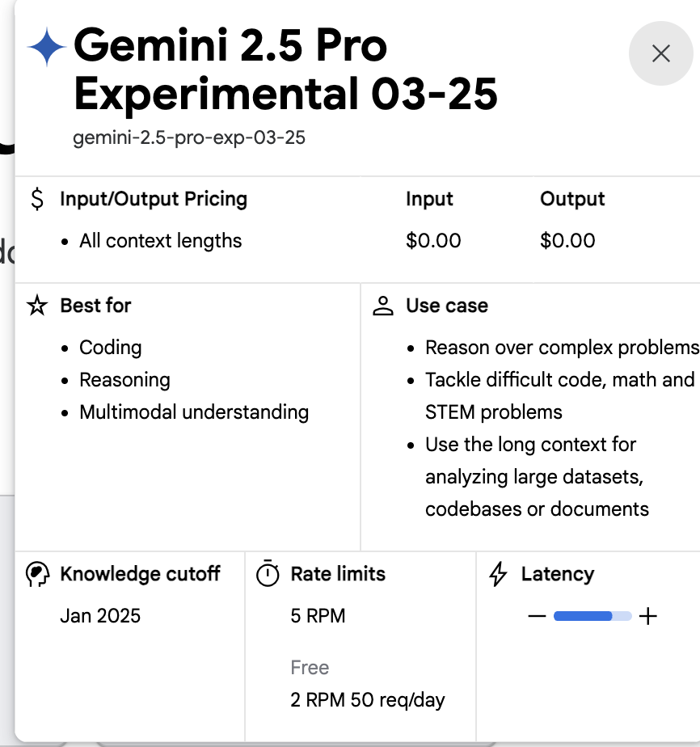Click the blue Gemini sparkle icon

(x=47, y=49)
